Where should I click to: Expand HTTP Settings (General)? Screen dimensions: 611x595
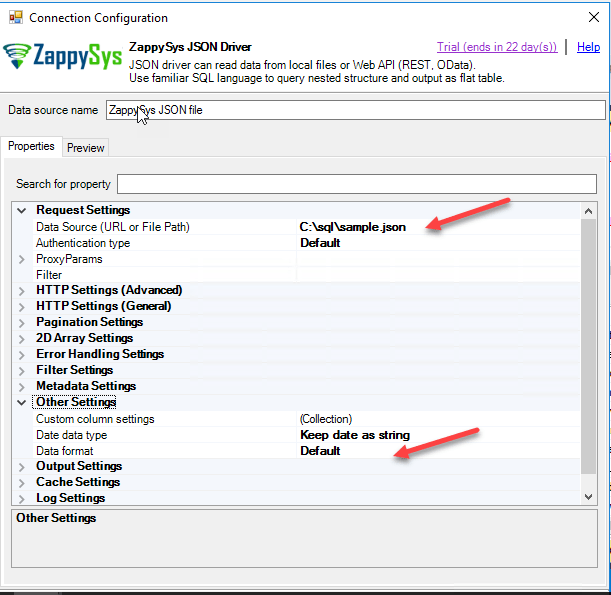click(22, 307)
